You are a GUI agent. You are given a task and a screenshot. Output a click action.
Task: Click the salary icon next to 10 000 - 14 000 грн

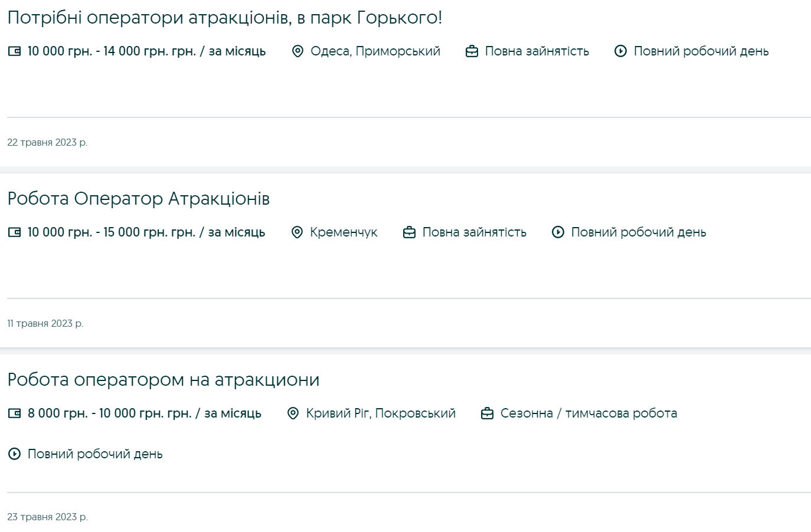coord(14,51)
